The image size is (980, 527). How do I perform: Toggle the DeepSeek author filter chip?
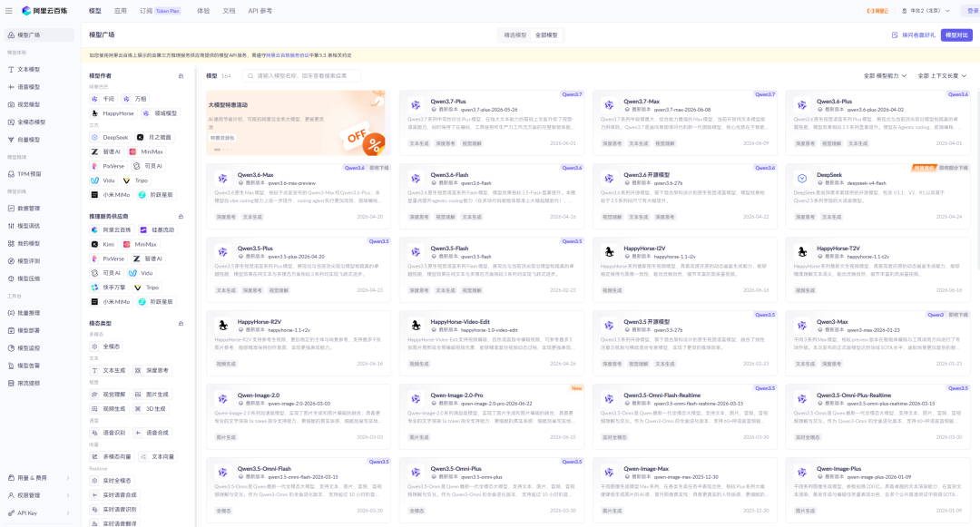[x=110, y=137]
